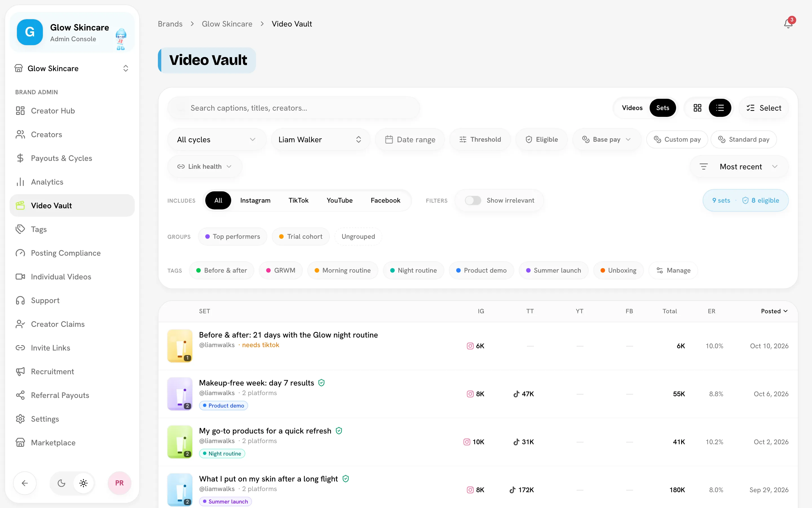Select the Instagram platform tab
The width and height of the screenshot is (812, 508).
tap(255, 200)
